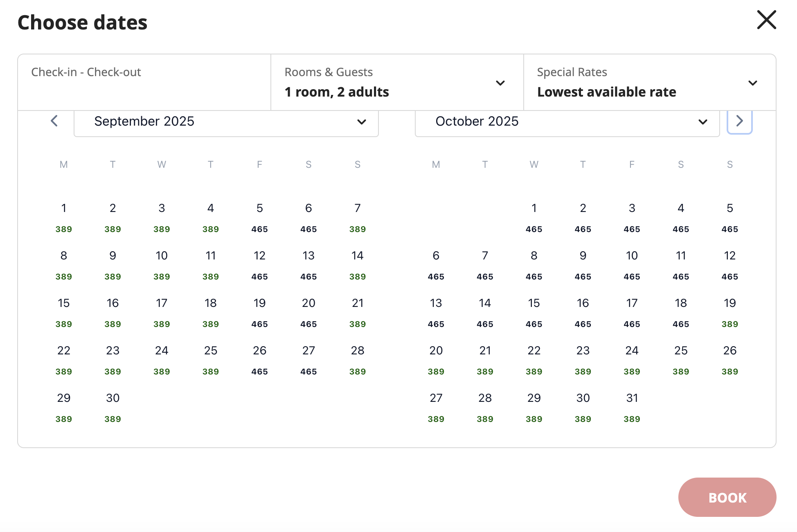Select October 6 on the calendar
The image size is (797, 532).
point(436,265)
